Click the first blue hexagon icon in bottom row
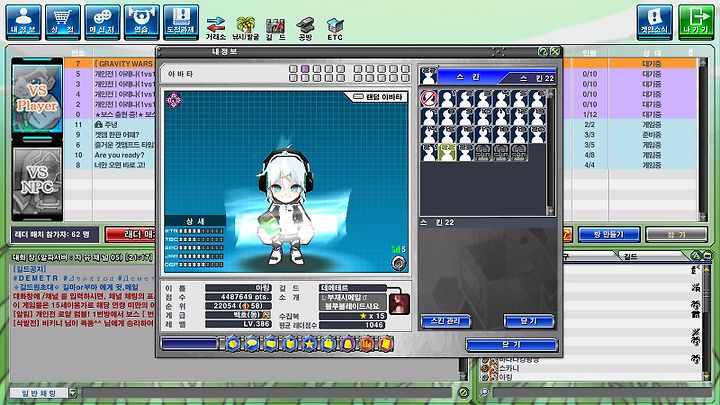This screenshot has width=720, height=405. click(233, 343)
